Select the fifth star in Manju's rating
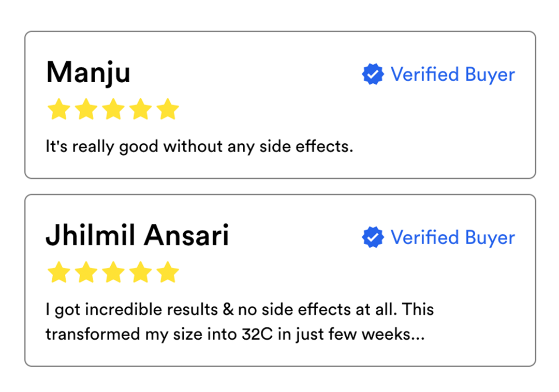 (x=167, y=110)
